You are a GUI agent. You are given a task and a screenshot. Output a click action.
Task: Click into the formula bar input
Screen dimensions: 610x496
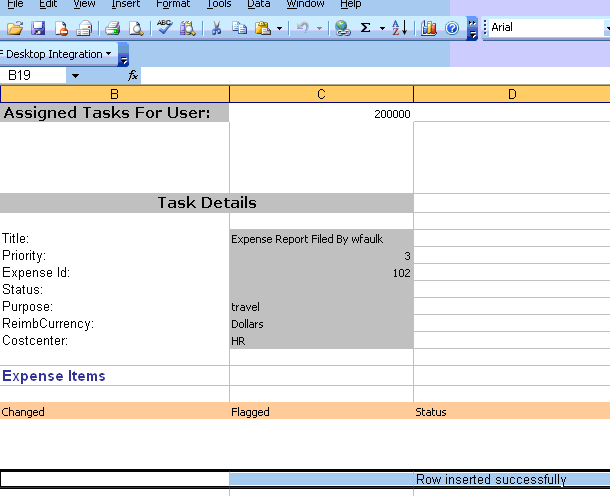[375, 75]
